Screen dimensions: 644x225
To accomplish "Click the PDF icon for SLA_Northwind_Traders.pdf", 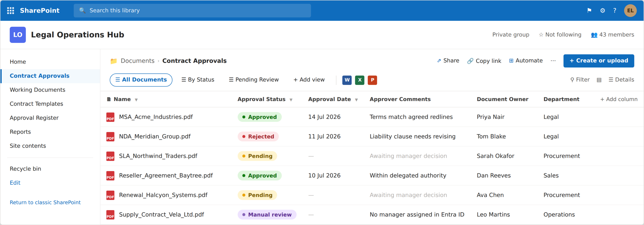I will (110, 156).
